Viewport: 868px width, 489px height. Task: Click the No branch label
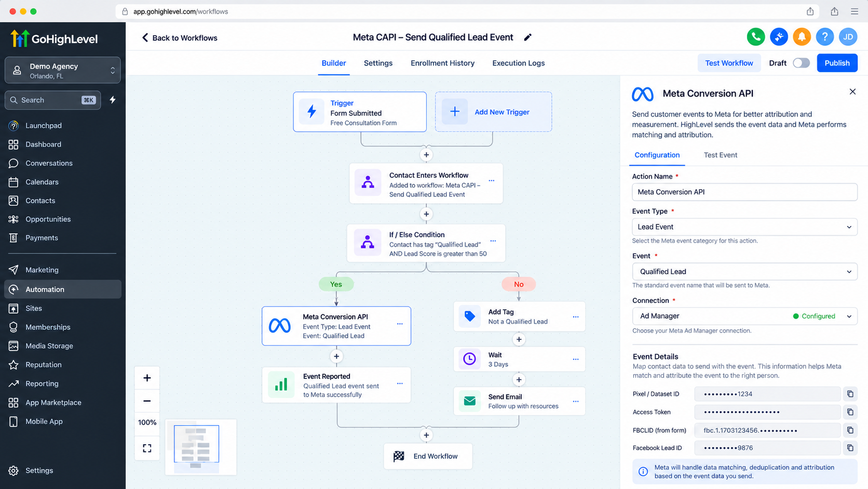pyautogui.click(x=519, y=284)
